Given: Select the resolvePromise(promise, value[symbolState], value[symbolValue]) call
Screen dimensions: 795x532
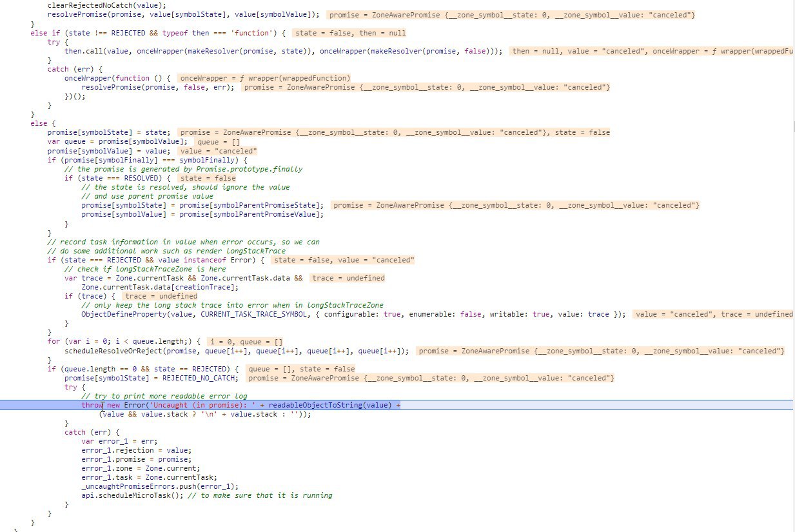Looking at the screenshot, I should pyautogui.click(x=183, y=14).
